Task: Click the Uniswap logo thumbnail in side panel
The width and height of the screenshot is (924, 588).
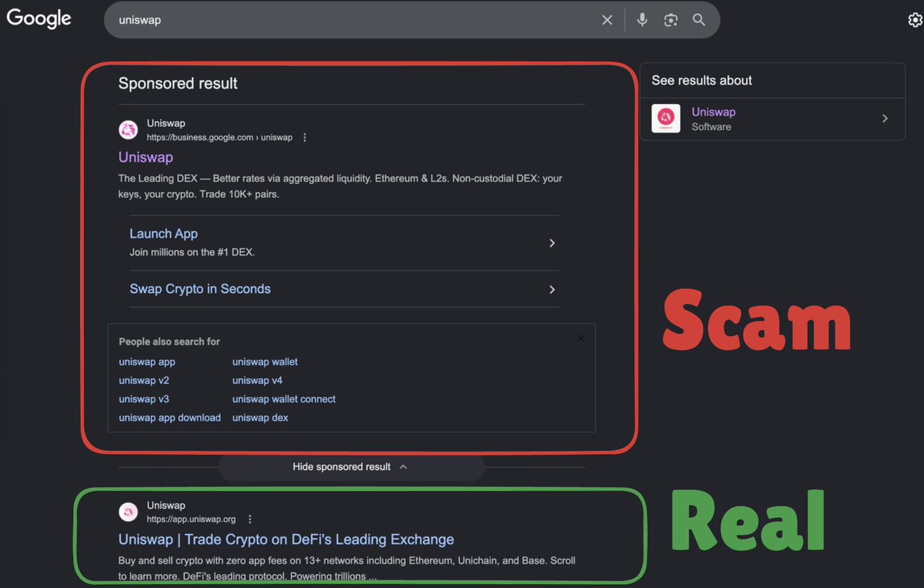Action: [666, 119]
